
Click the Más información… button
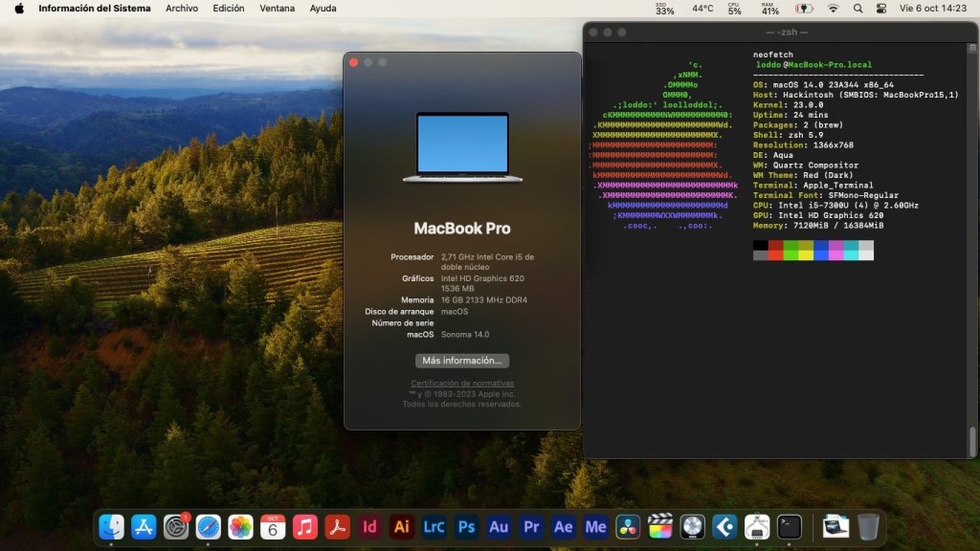[x=462, y=361]
